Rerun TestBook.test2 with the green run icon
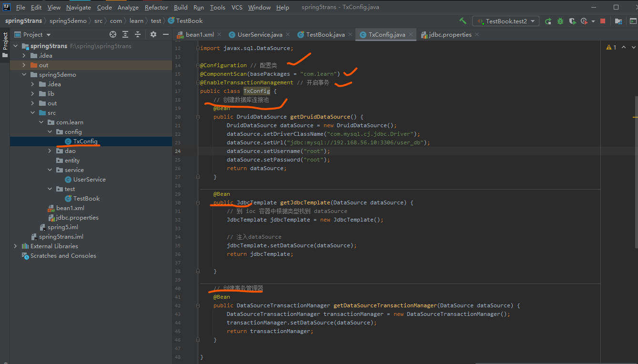The height and width of the screenshot is (364, 638). (548, 21)
